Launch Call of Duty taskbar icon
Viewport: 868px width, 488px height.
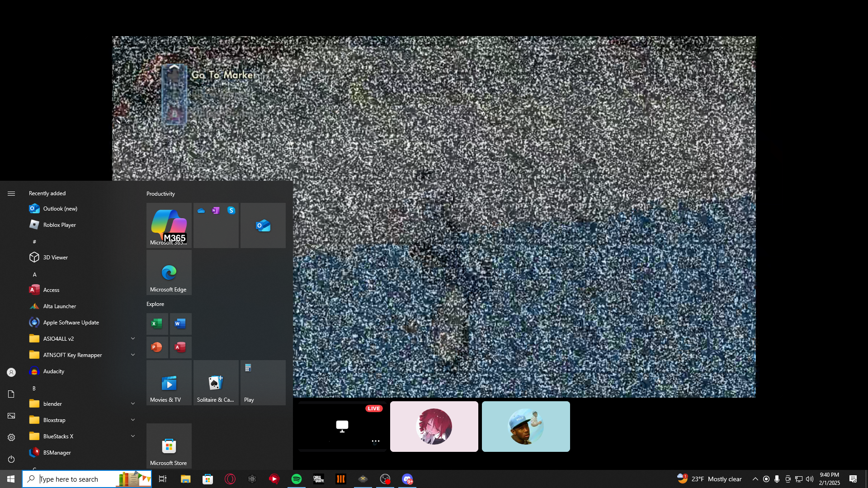tap(319, 479)
